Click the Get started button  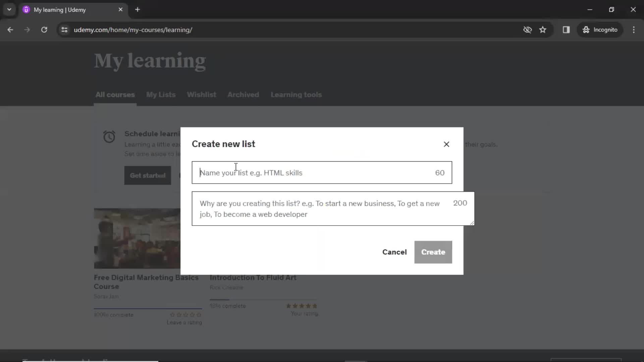coord(147,175)
